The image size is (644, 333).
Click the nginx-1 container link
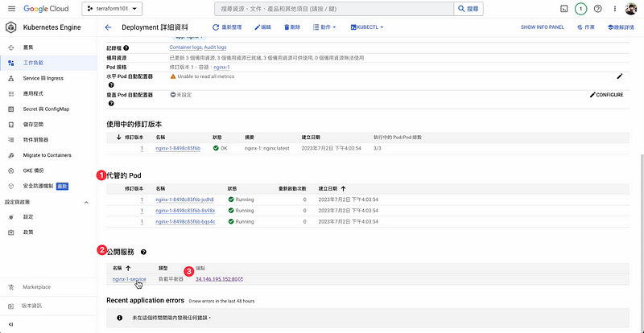click(221, 67)
